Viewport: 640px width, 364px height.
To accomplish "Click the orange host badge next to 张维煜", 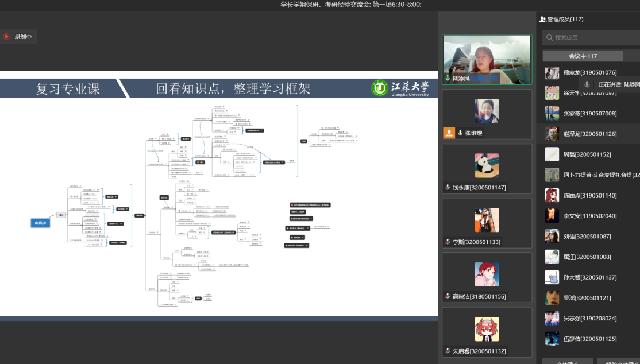I will click(x=449, y=133).
